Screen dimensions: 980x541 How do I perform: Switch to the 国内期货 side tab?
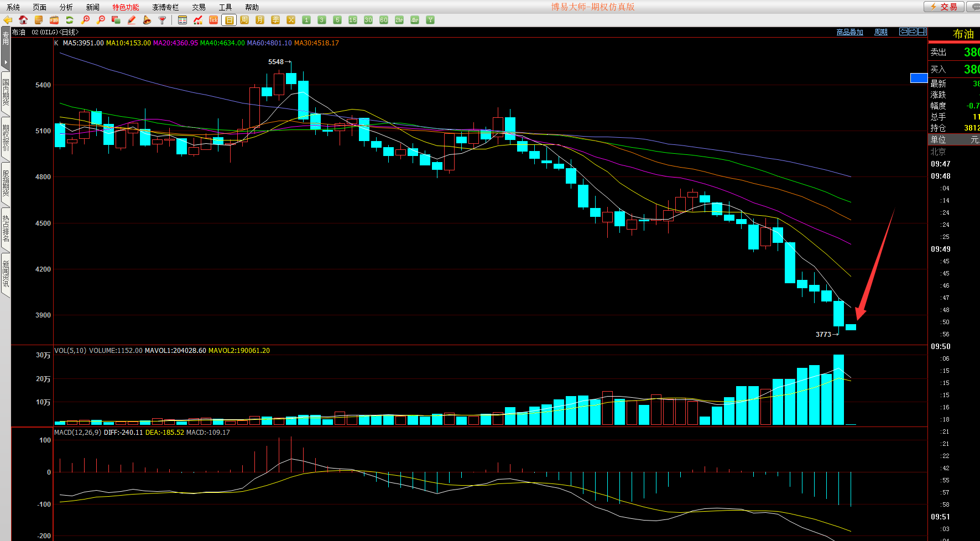tap(6, 92)
